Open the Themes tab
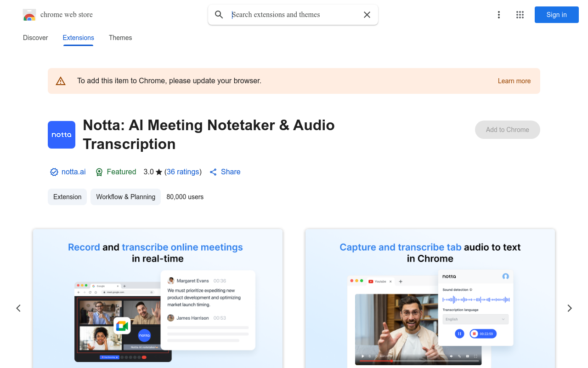 120,38
